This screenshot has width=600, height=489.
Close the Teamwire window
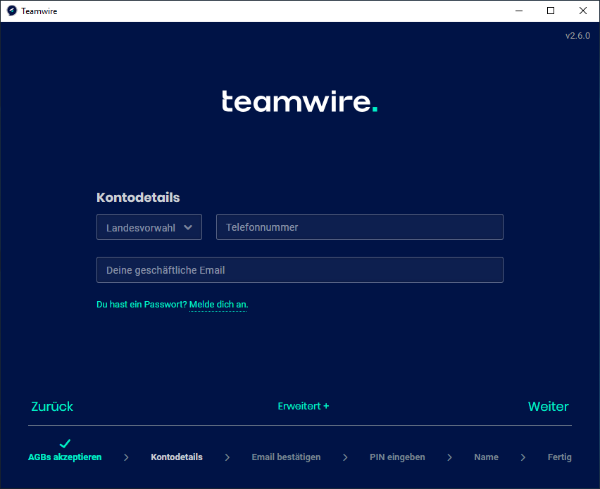tap(581, 10)
